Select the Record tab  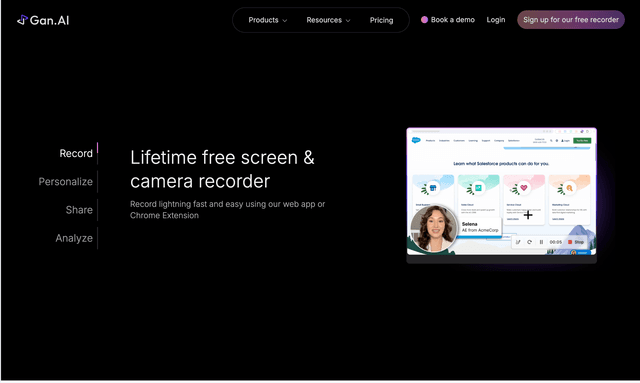coord(76,154)
